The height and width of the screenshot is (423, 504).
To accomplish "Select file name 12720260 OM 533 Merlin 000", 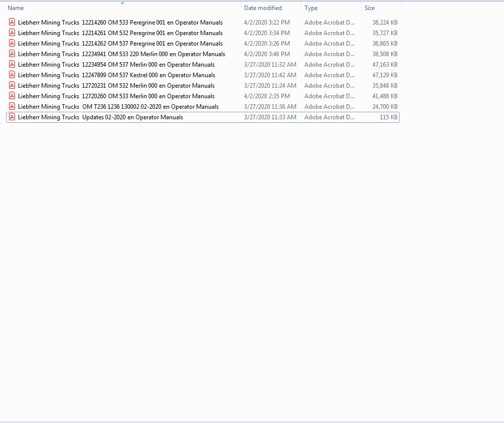I will point(116,96).
